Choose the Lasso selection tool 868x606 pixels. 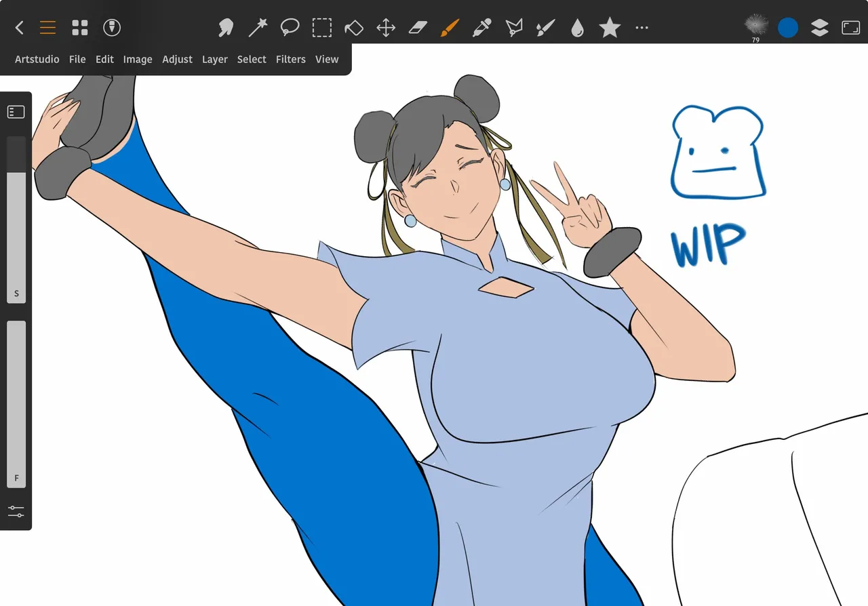[290, 28]
